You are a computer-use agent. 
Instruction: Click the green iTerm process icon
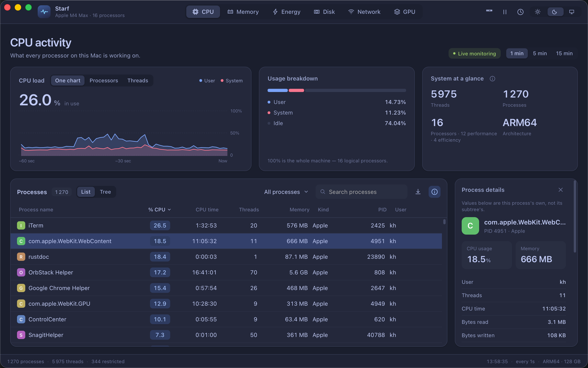21,226
